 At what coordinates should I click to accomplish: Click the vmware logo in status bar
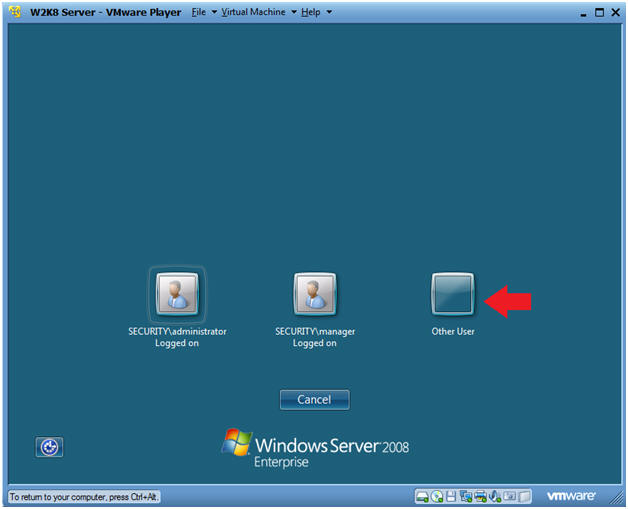(x=571, y=496)
